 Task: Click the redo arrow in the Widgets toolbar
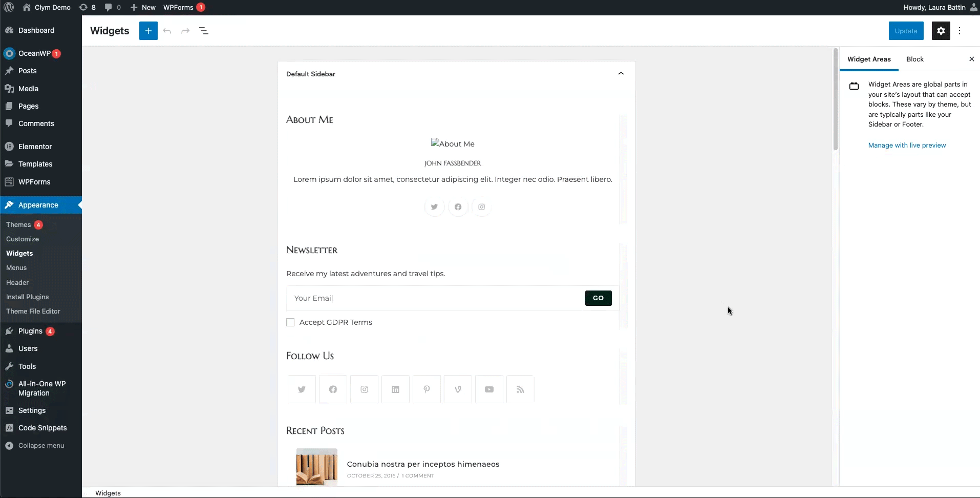(x=185, y=31)
